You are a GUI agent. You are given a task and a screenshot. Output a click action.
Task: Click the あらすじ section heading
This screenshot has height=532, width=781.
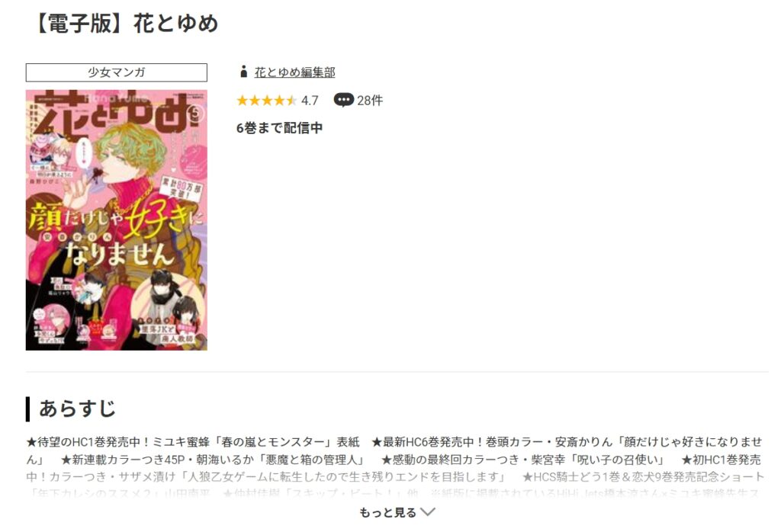(77, 409)
